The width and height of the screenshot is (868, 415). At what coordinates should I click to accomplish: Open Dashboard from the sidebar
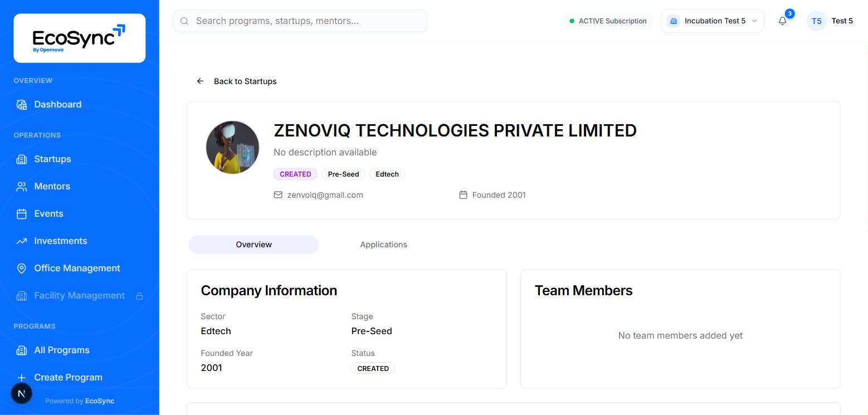tap(80, 104)
